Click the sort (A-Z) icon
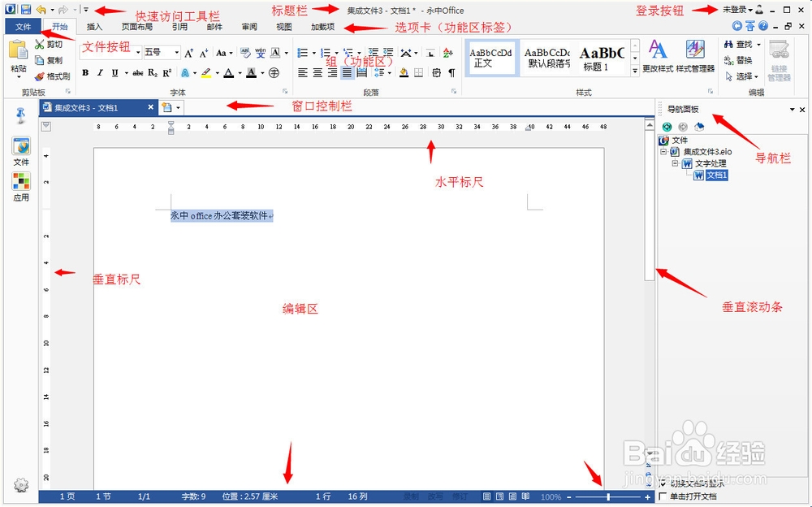Screen dimensions: 812x507 pos(448,52)
